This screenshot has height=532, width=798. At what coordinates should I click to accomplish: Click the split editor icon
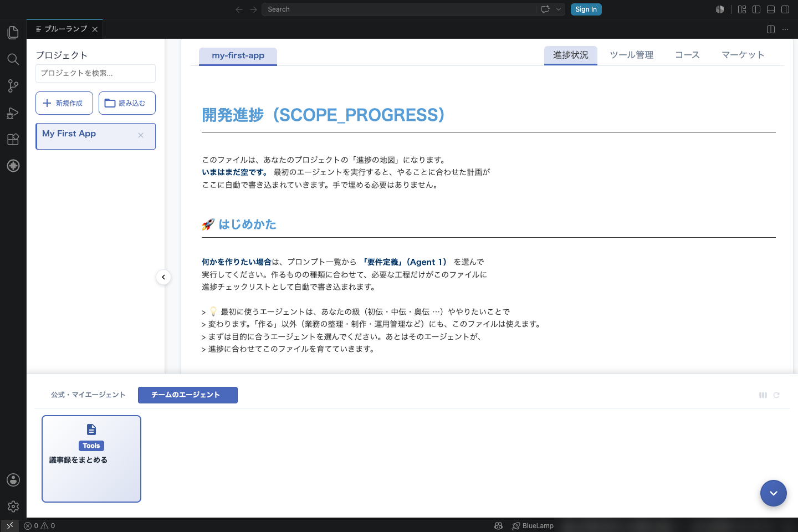point(771,29)
